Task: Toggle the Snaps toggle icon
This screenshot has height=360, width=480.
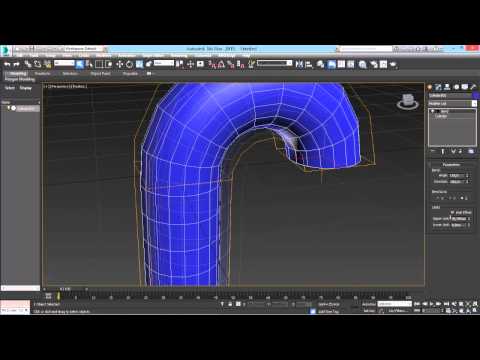Action: tap(212, 64)
